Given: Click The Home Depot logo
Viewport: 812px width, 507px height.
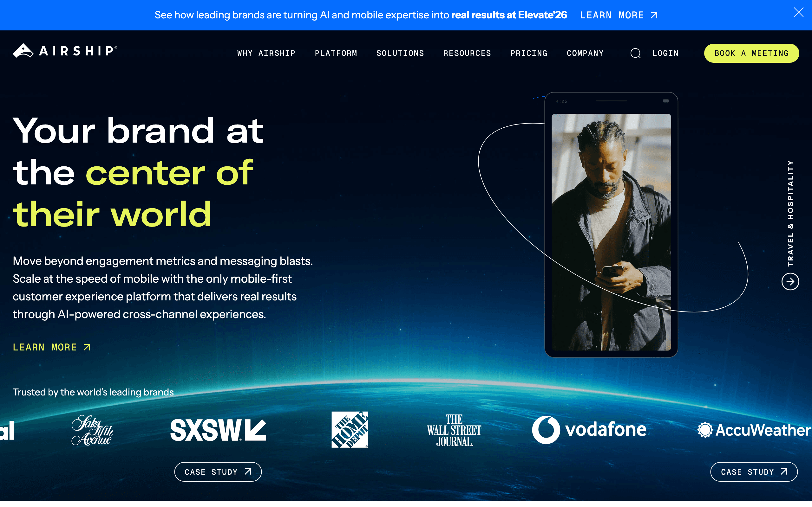Looking at the screenshot, I should coord(349,430).
